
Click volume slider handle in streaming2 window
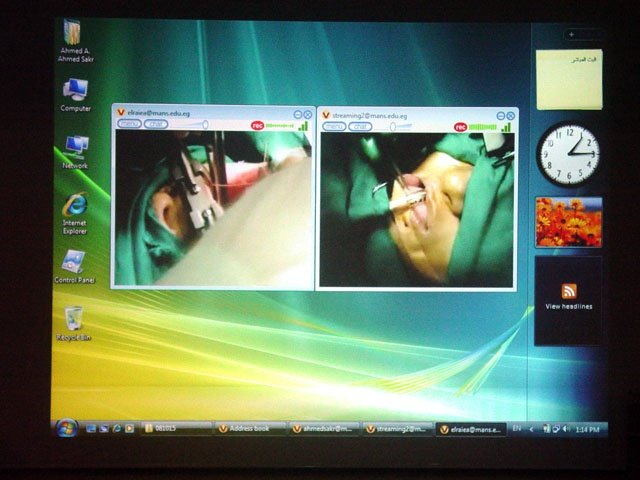coord(392,127)
